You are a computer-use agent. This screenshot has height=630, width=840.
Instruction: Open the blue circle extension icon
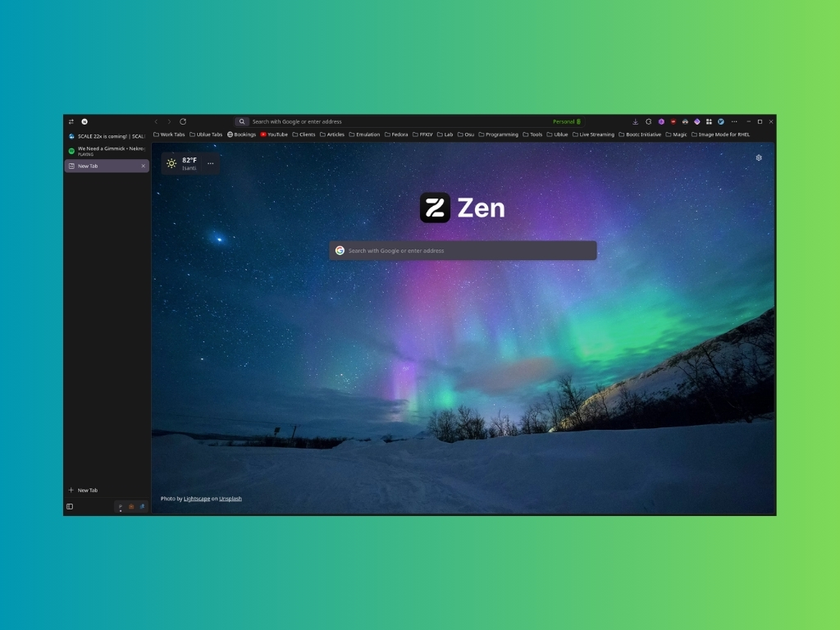point(721,121)
